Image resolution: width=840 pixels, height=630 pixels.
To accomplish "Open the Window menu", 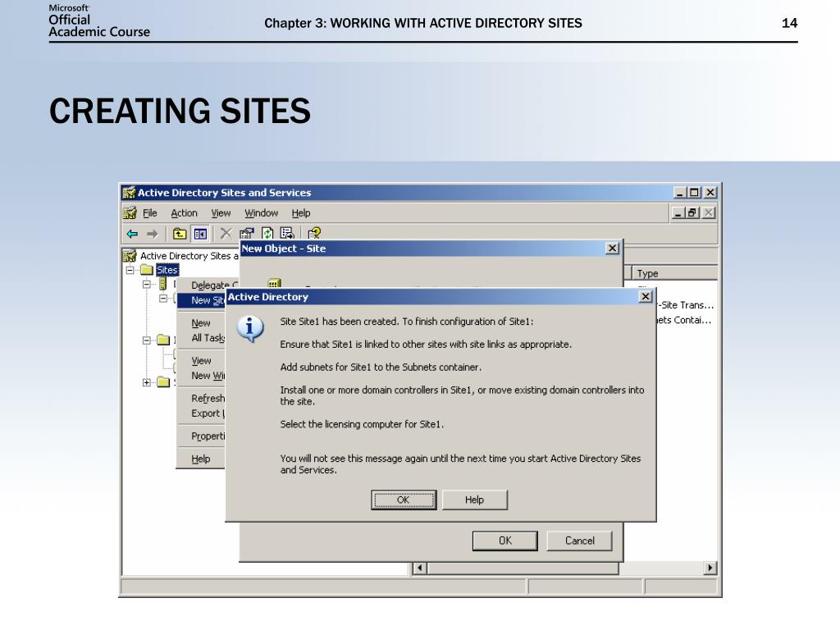I will click(262, 213).
